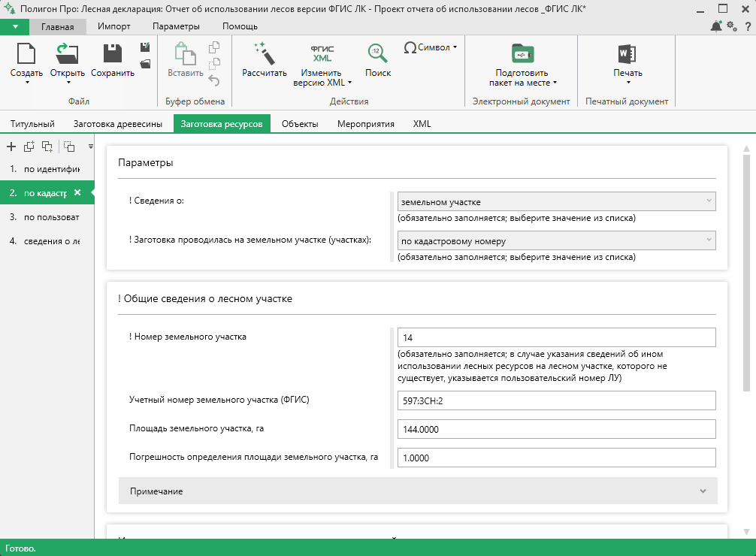Click the Погрешность определения площади field
This screenshot has width=756, height=556.
(x=556, y=458)
